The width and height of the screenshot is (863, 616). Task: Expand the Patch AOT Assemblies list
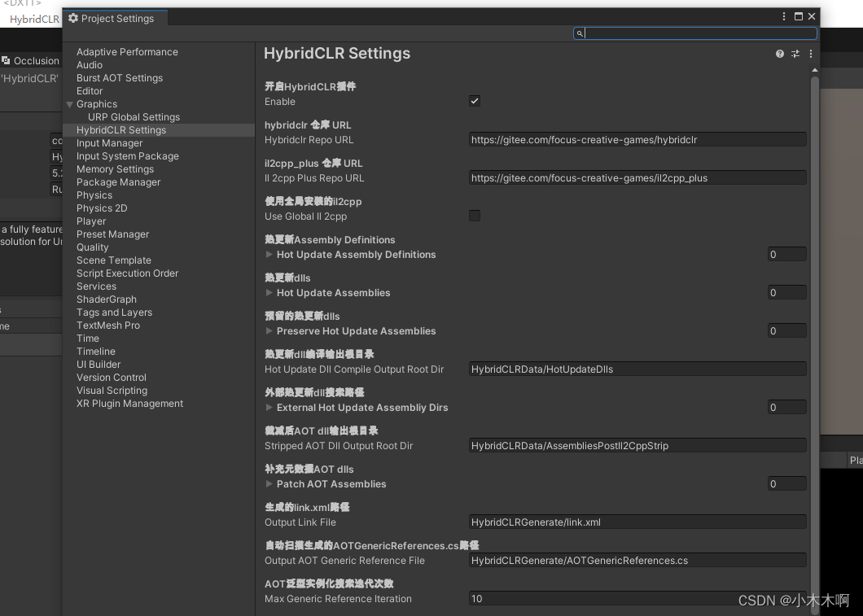click(269, 483)
